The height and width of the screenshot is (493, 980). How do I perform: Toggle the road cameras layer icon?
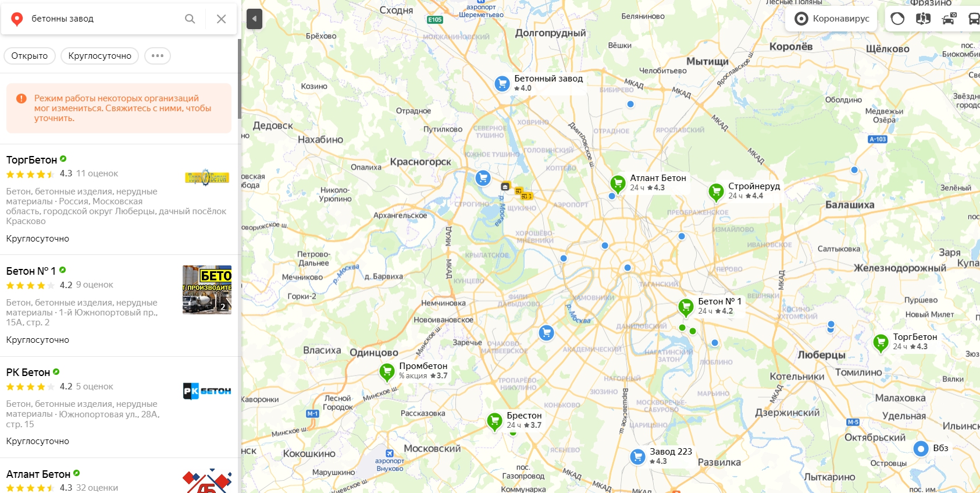coord(949,19)
